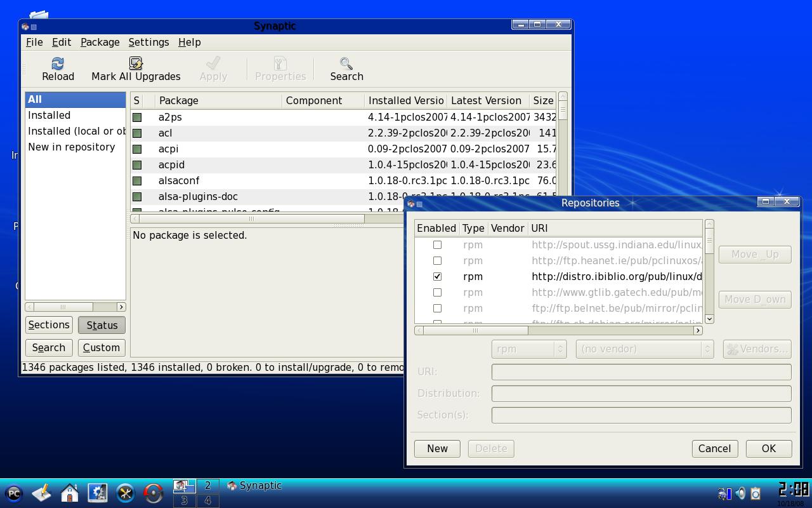Click the Distribution input field

[x=641, y=393]
